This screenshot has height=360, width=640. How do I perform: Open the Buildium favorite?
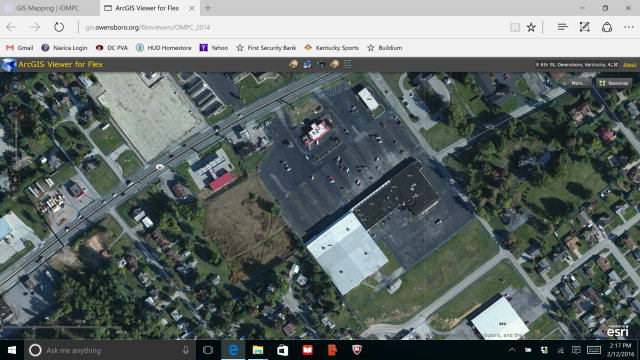(x=384, y=48)
